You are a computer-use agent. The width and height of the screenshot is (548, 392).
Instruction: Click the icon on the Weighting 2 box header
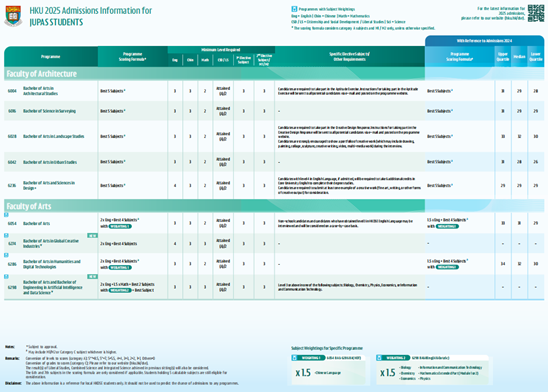[x=379, y=357]
